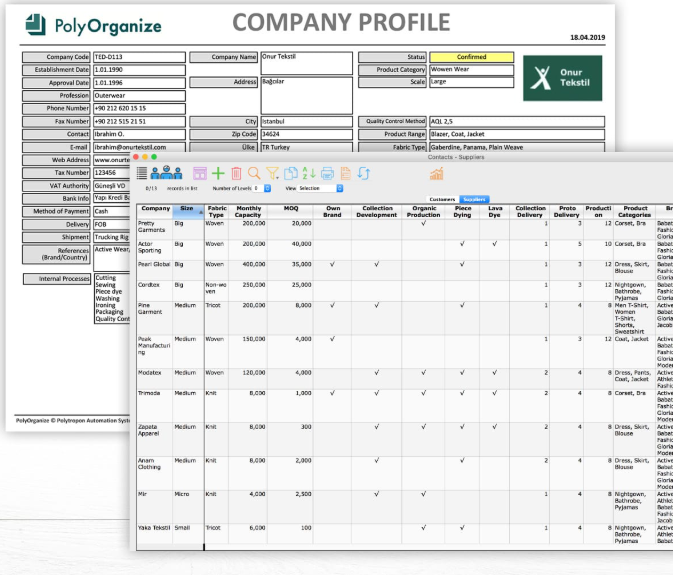This screenshot has height=575, width=673.
Task: Toggle Piece Dying check for Actor Sporting
Action: coord(462,244)
